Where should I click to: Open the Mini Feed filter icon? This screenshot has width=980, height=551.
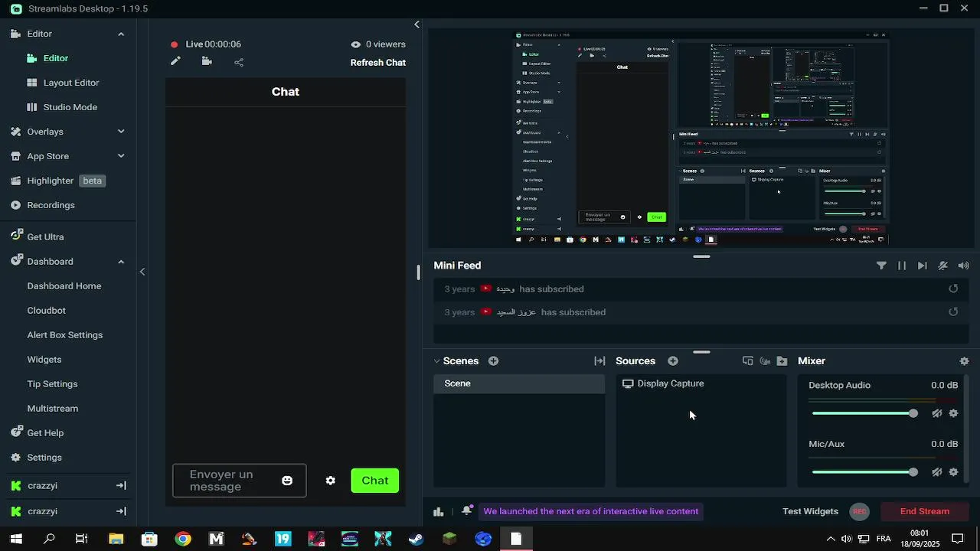(881, 266)
